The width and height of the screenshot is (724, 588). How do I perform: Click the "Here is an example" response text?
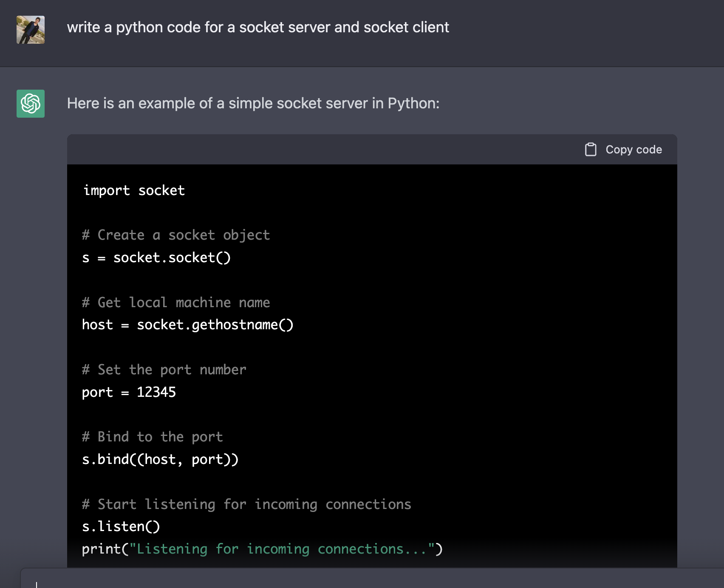[253, 103]
